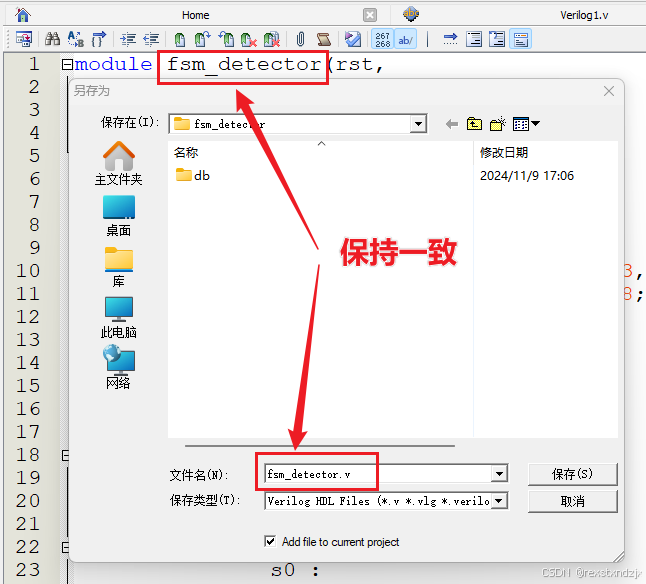Open the save type (保存类型) dropdown
Image resolution: width=646 pixels, height=584 pixels.
(x=499, y=501)
